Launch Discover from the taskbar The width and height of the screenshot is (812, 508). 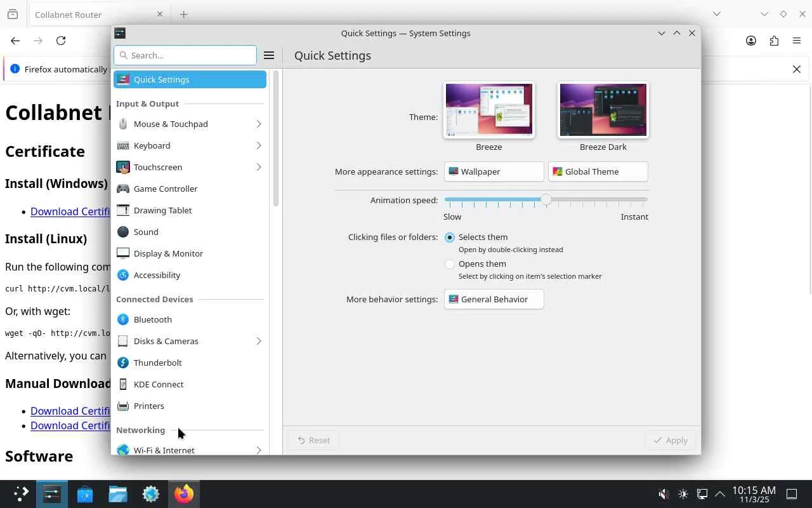click(85, 494)
